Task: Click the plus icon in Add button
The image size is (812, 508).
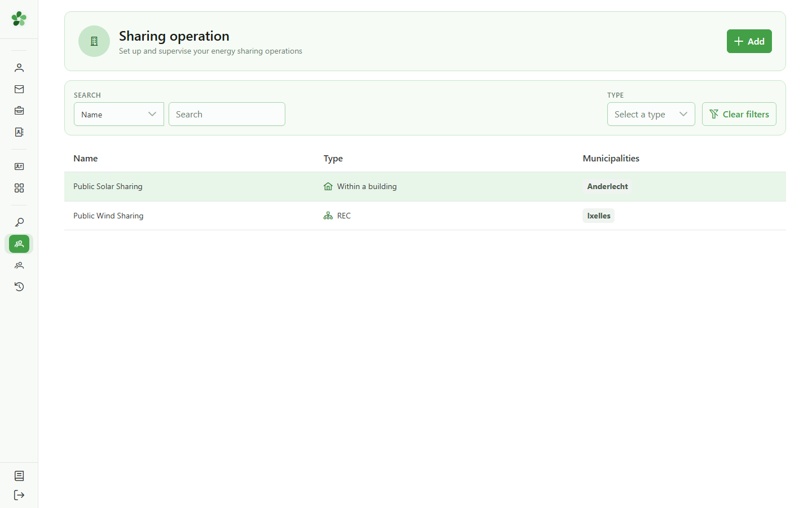Action: pyautogui.click(x=739, y=41)
